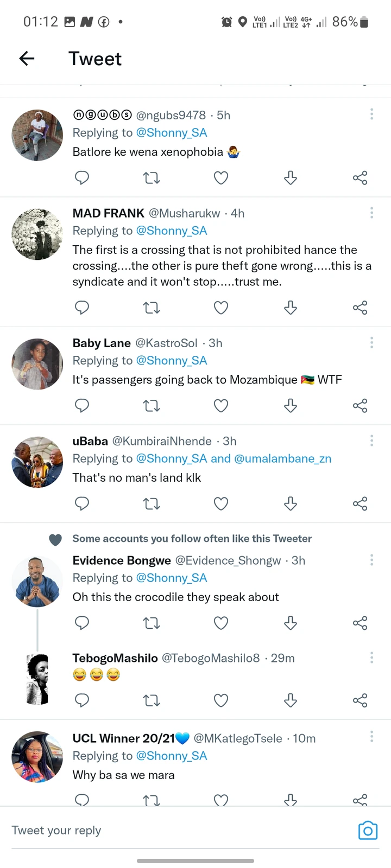Retweet Baby Lane's Mozambique tweet

pos(151,406)
